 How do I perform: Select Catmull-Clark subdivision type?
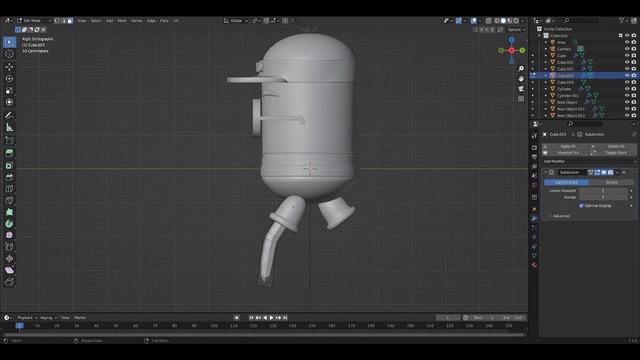tap(567, 182)
